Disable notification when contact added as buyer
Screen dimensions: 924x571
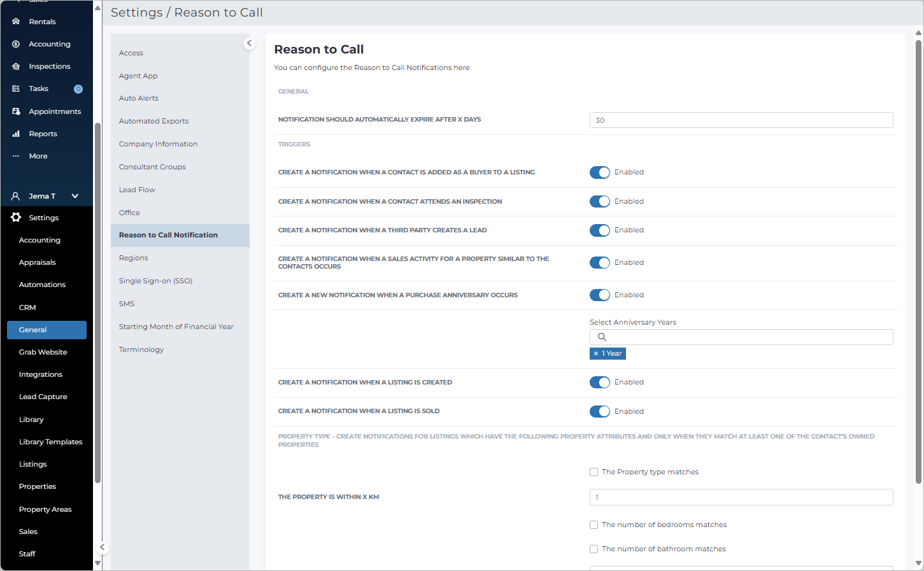600,173
